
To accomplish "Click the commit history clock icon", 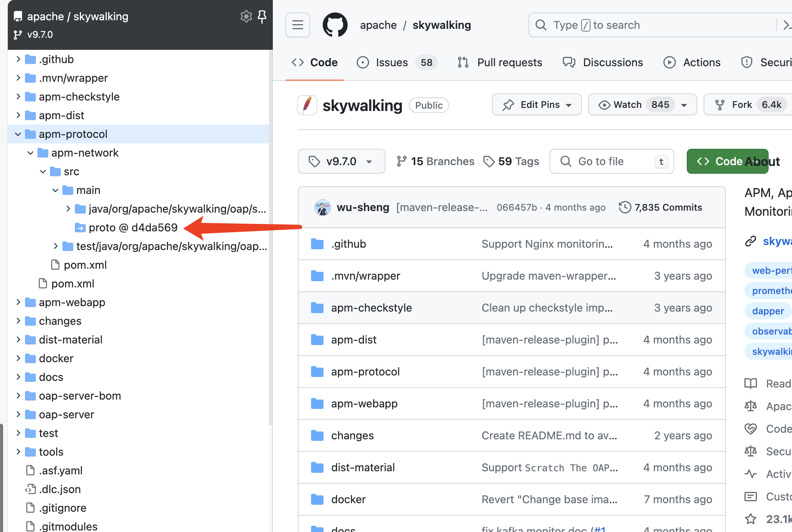I will pos(625,207).
